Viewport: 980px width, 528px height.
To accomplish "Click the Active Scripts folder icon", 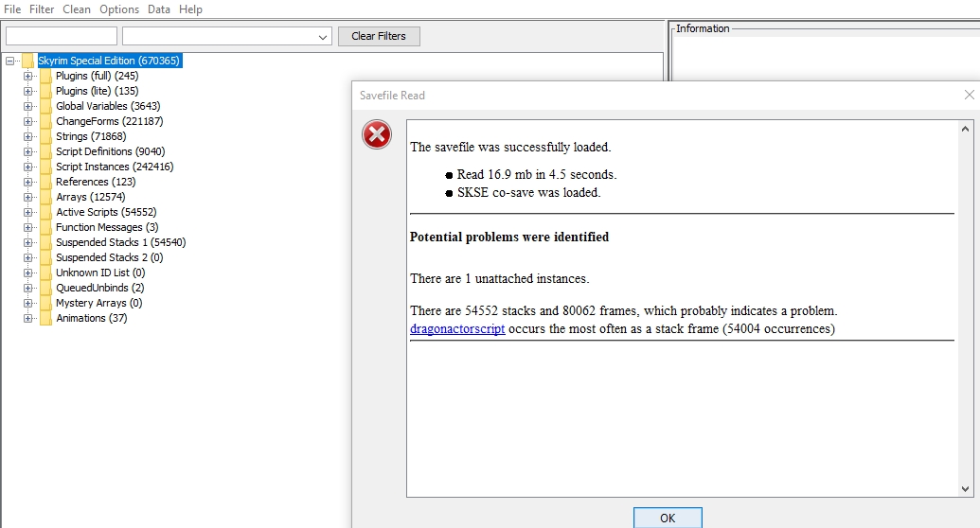I will [x=45, y=213].
